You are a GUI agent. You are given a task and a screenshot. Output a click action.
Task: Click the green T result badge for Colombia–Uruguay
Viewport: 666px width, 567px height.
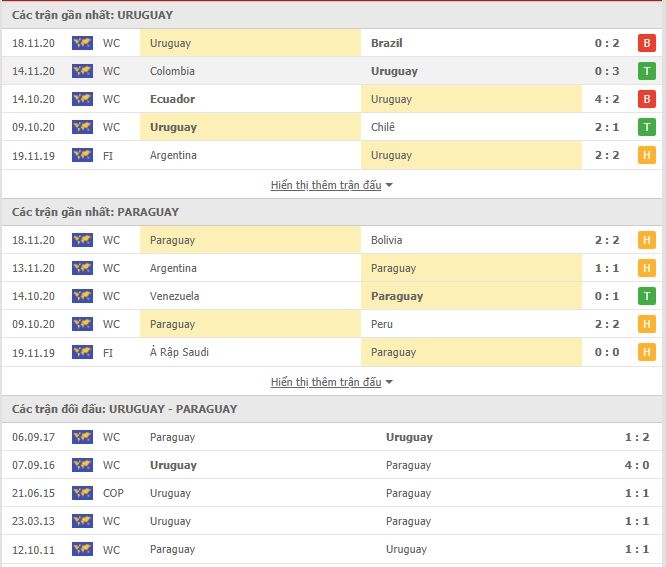click(x=646, y=71)
